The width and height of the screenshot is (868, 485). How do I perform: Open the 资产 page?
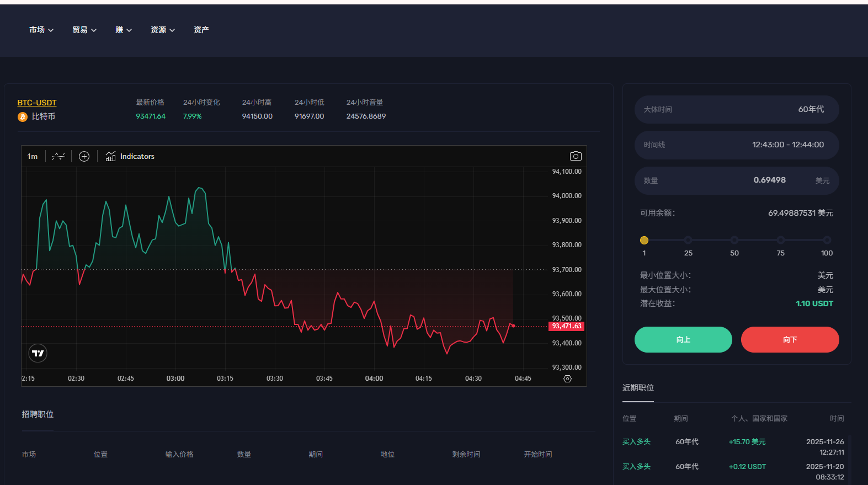point(201,30)
